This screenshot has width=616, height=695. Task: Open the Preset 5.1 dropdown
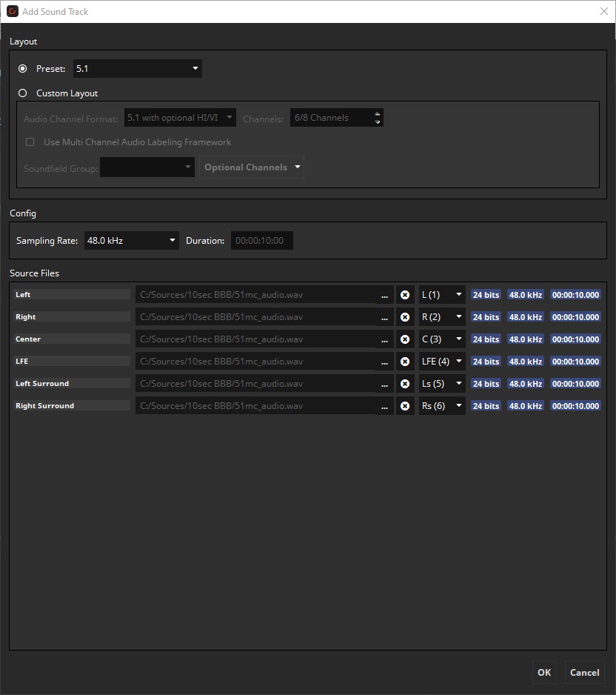[138, 69]
